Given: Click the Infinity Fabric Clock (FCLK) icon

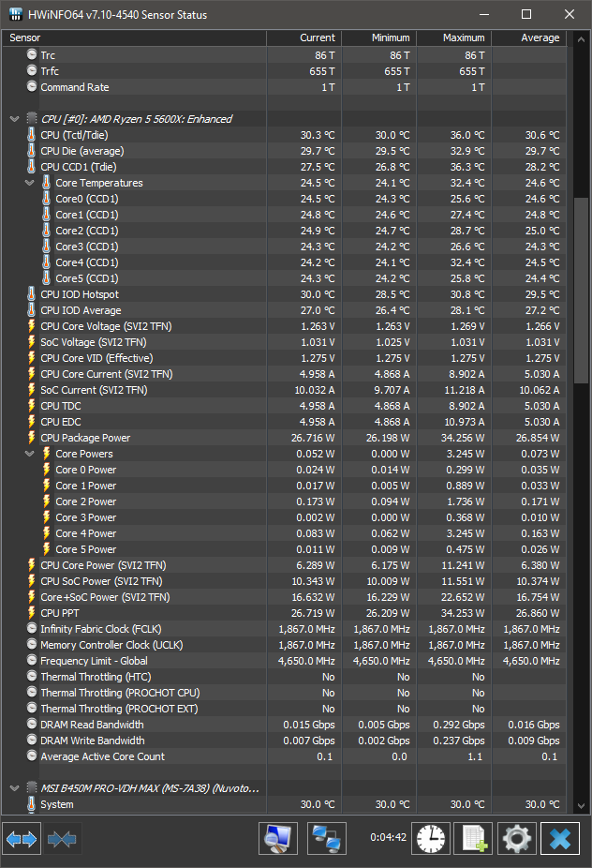Looking at the screenshot, I should [32, 628].
